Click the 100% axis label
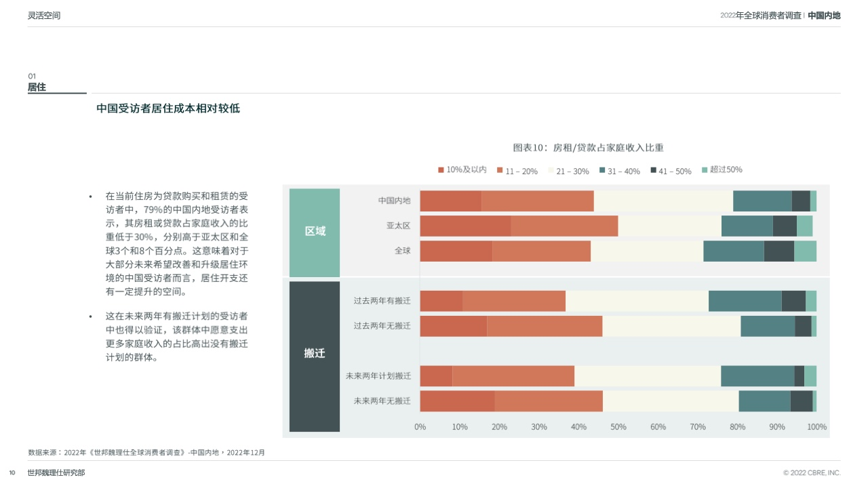Screen dimensions: 868x488 click(x=816, y=427)
